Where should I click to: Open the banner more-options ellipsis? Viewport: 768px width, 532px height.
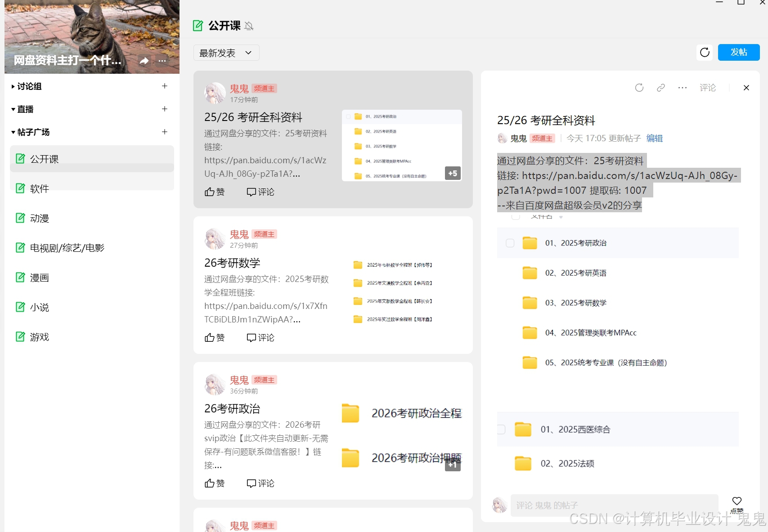tap(162, 61)
